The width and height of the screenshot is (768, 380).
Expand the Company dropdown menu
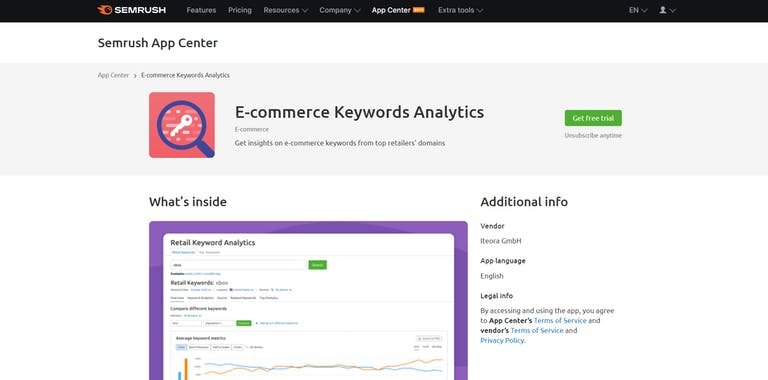(x=340, y=10)
